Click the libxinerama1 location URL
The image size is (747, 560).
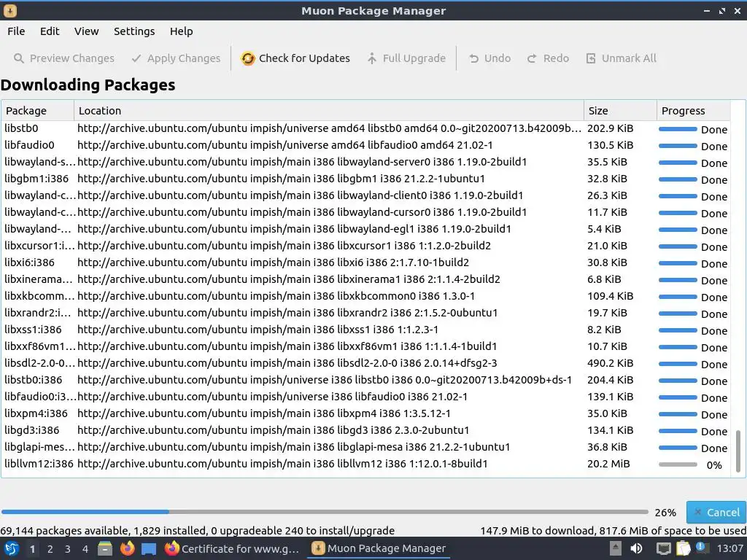pos(289,279)
